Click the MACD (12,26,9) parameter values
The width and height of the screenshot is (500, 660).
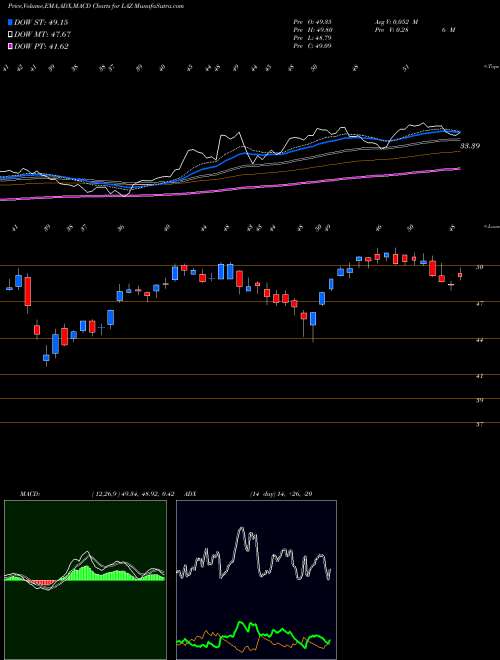click(x=132, y=494)
